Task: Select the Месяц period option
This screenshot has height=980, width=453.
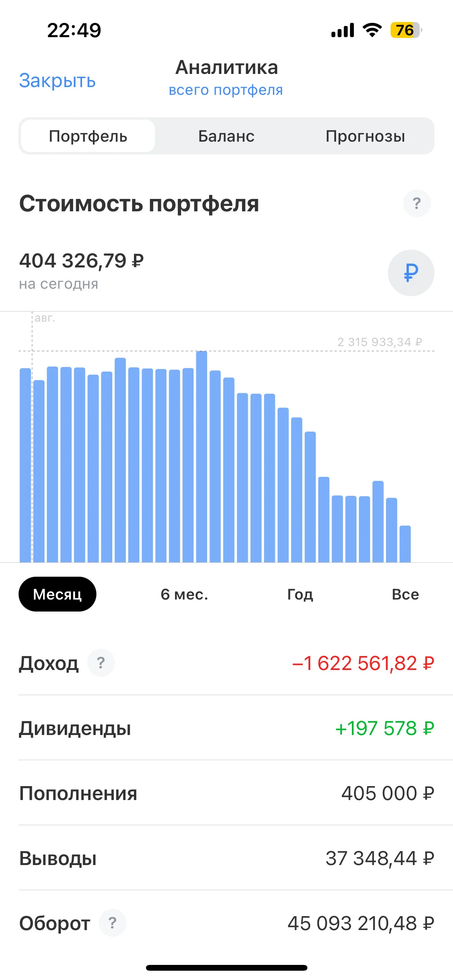Action: point(57,594)
